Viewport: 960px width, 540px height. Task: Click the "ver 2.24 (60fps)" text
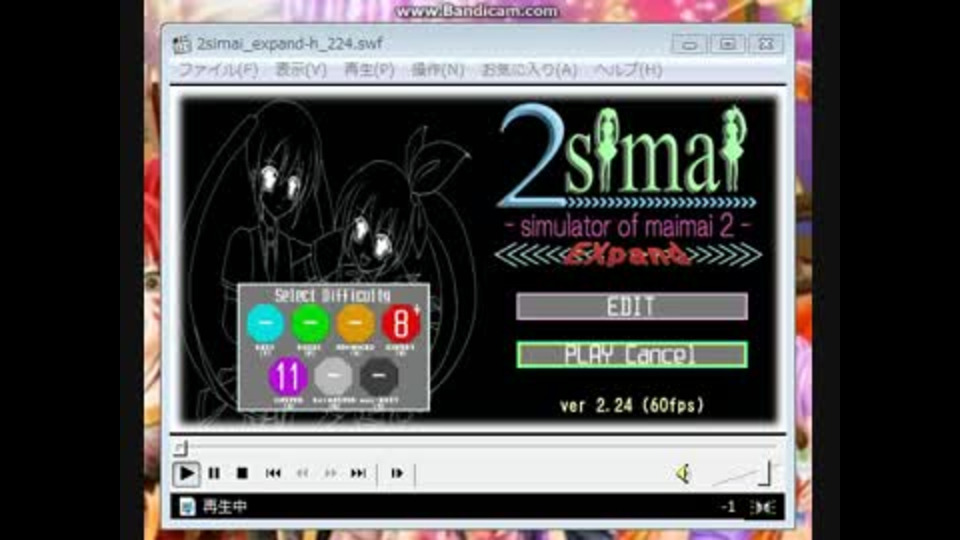[632, 405]
